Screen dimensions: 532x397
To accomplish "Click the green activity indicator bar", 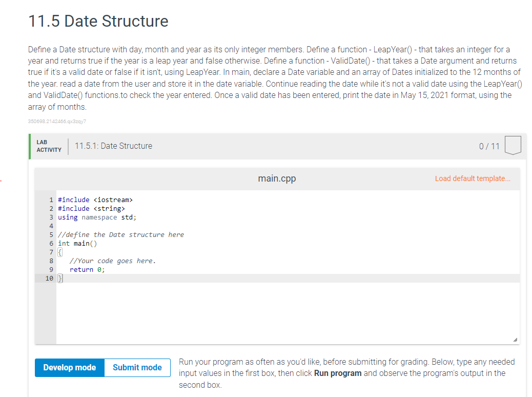I will pos(30,145).
